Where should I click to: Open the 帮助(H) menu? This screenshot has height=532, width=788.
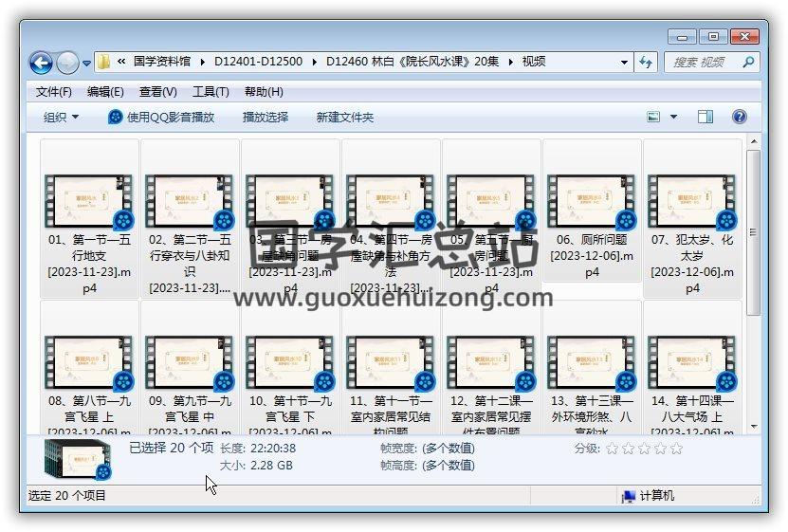tap(264, 91)
